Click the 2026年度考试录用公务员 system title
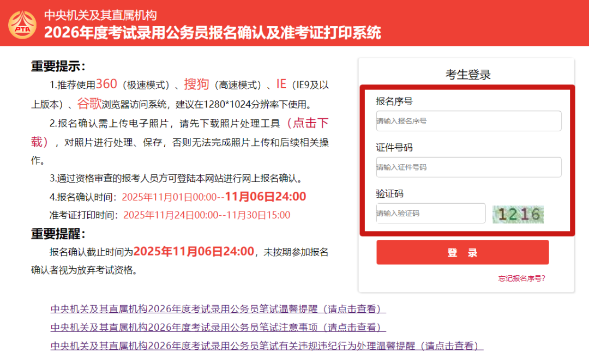The image size is (589, 364). coord(213,33)
